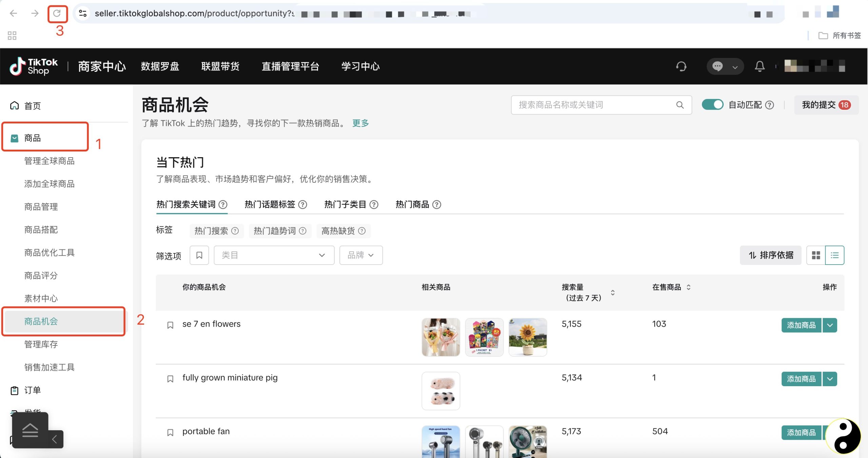Click 添加商品 for se 7 en flowers
Image resolution: width=868 pixels, height=458 pixels.
[x=801, y=325]
